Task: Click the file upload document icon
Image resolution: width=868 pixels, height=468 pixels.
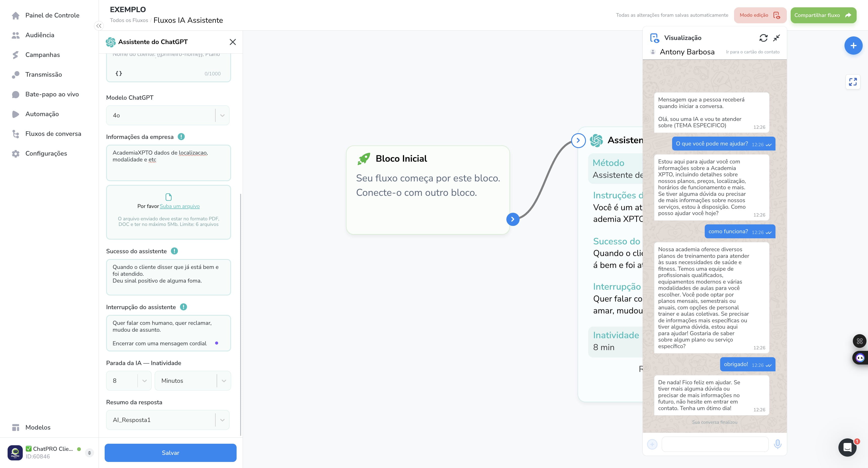Action: pos(169,197)
